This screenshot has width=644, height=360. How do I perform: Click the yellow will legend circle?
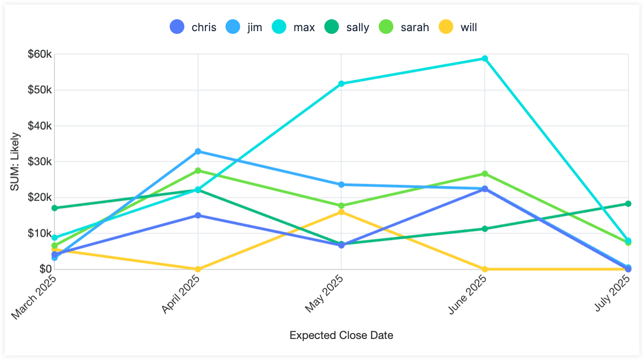[x=446, y=27]
